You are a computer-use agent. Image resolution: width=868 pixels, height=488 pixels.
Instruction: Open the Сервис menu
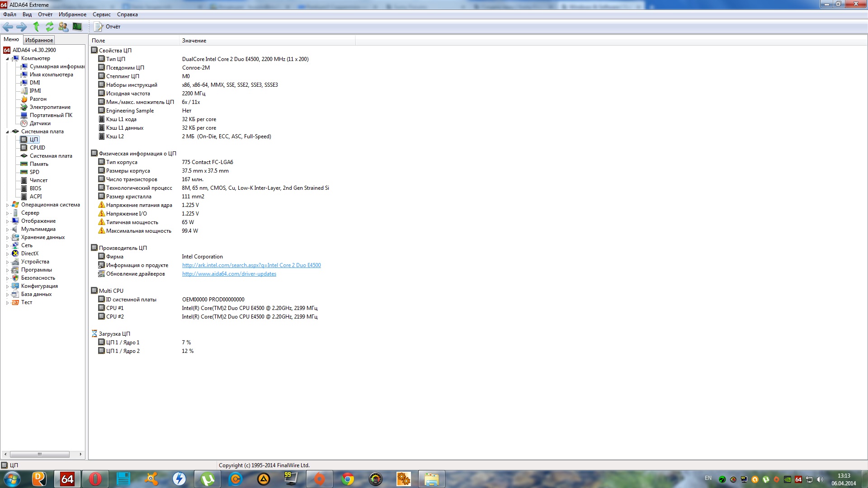point(101,14)
